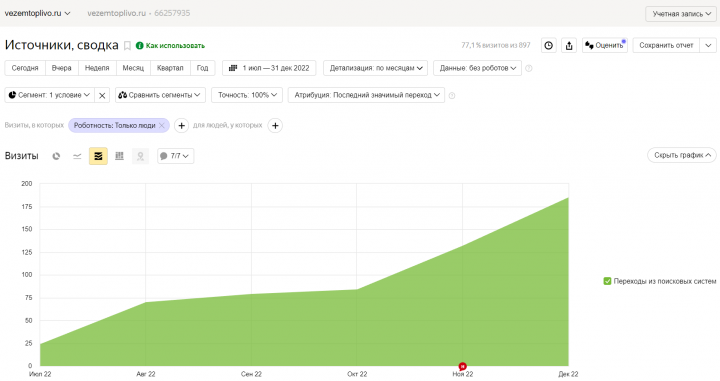Click the help icon next to attribution

coord(452,95)
